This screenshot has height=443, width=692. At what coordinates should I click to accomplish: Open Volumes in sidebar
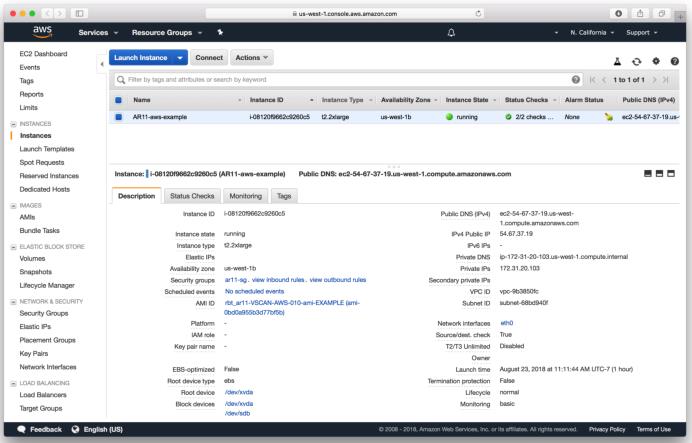click(x=32, y=259)
